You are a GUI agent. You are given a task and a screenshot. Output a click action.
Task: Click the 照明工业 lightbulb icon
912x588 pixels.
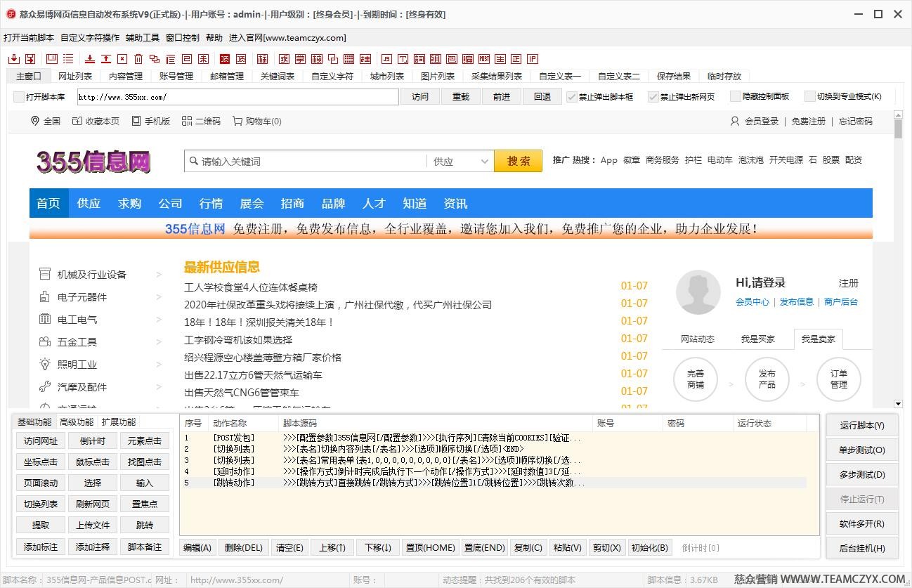click(45, 365)
